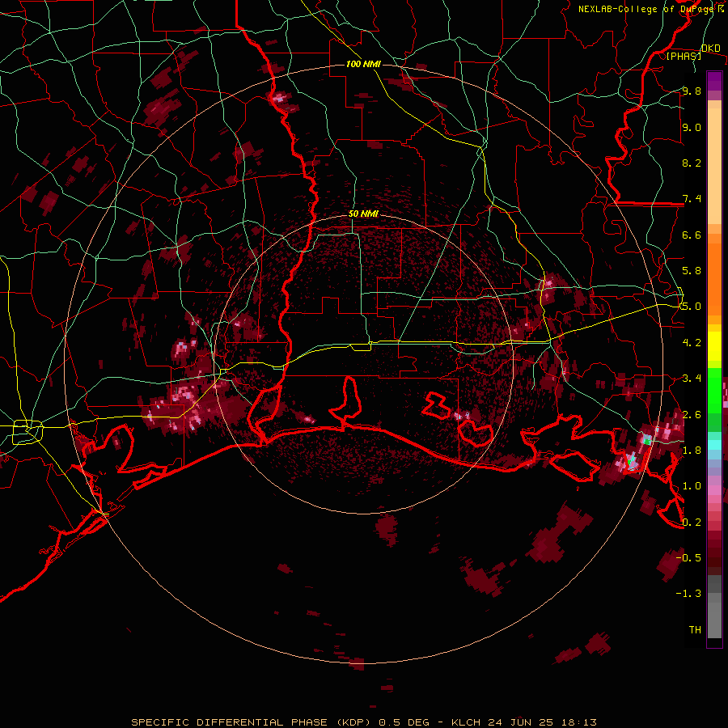The image size is (728, 728).
Task: Pick the gray segment of the color bar
Action: (714, 606)
